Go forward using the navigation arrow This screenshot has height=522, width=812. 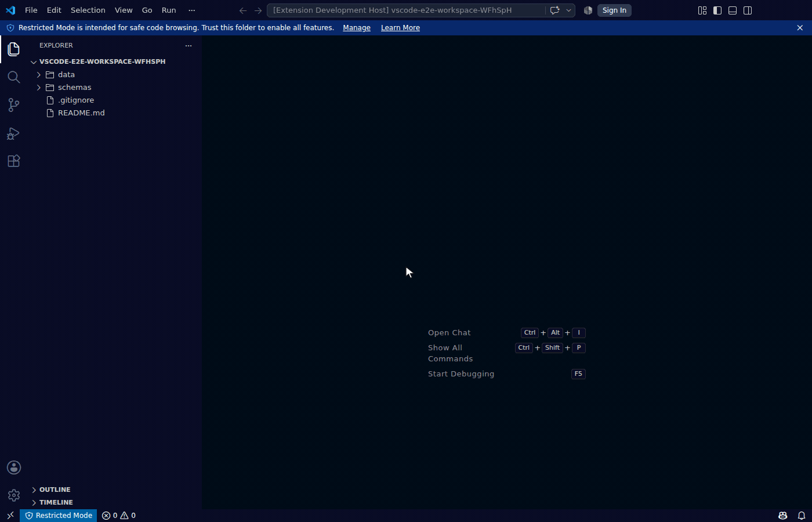click(258, 10)
